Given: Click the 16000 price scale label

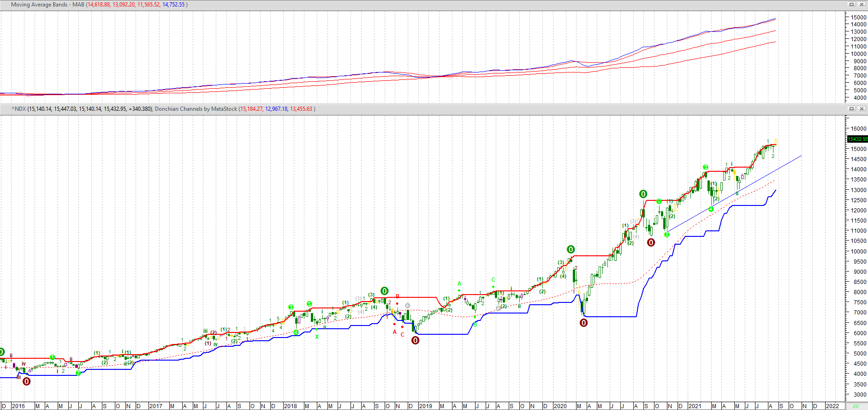Looking at the screenshot, I should click(x=858, y=129).
